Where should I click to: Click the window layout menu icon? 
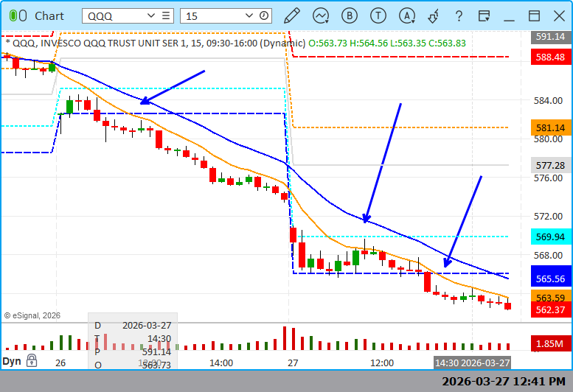(x=485, y=16)
